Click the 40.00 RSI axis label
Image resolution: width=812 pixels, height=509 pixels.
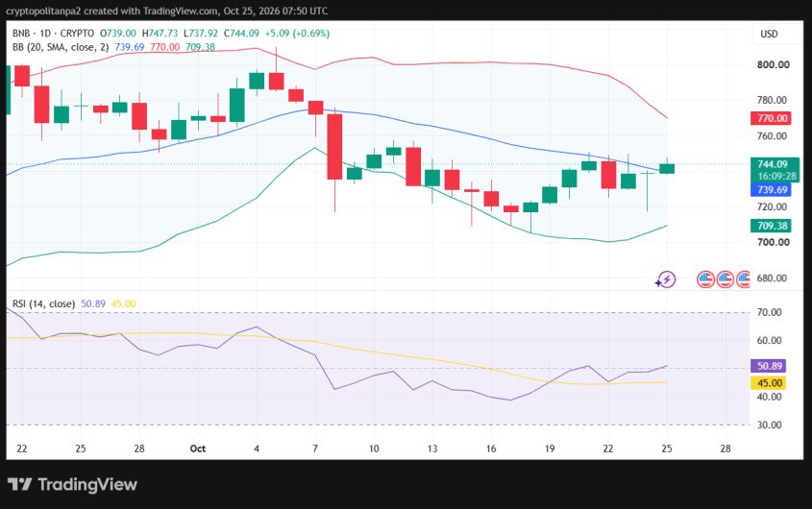(x=769, y=397)
